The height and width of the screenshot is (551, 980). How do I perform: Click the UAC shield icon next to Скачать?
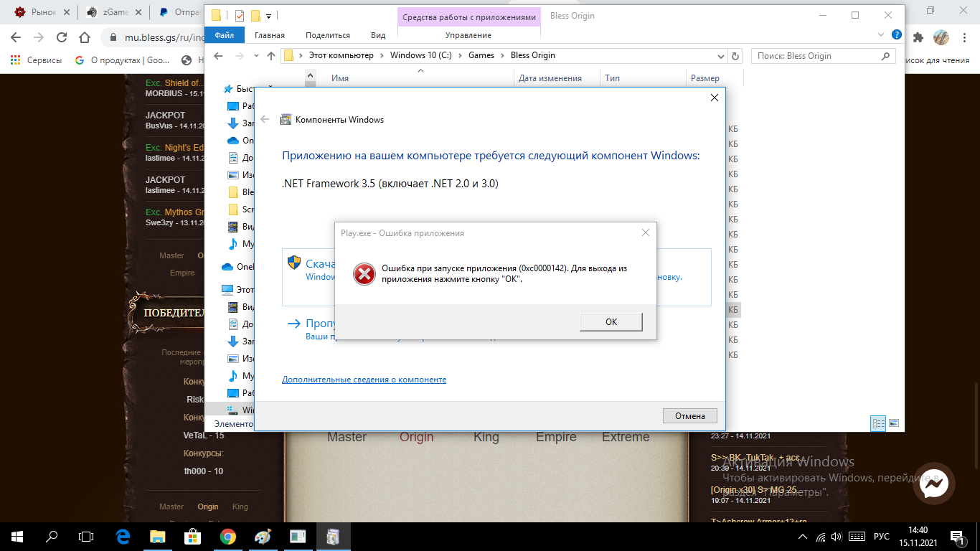pyautogui.click(x=294, y=263)
